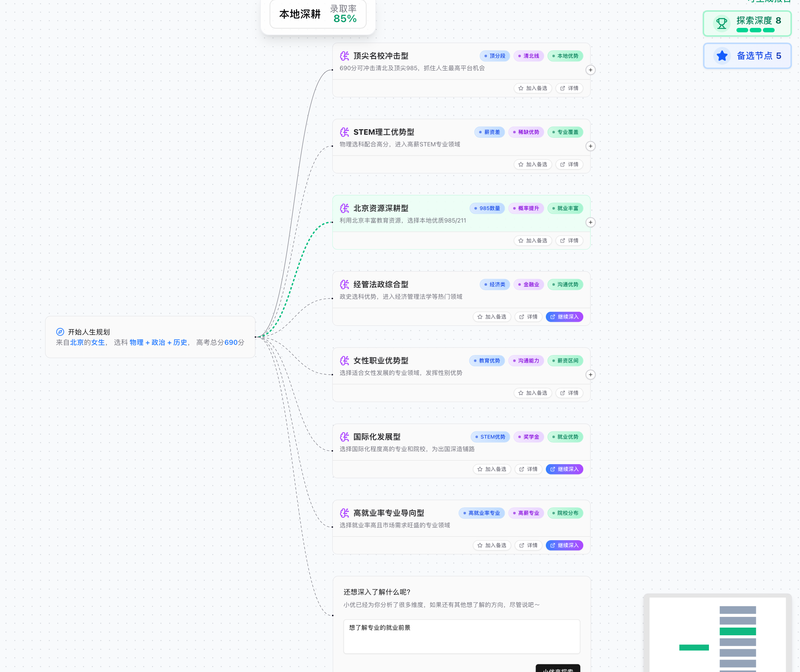Viewport: 800px width, 672px height.
Task: Select the 开始人生规划 root node
Action: 150,337
